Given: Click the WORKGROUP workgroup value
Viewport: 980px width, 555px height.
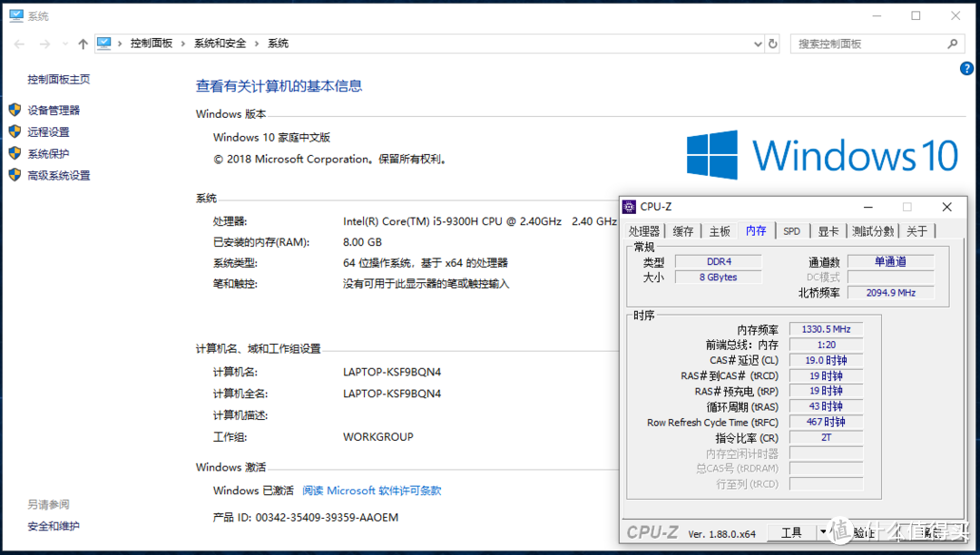Looking at the screenshot, I should [x=378, y=437].
